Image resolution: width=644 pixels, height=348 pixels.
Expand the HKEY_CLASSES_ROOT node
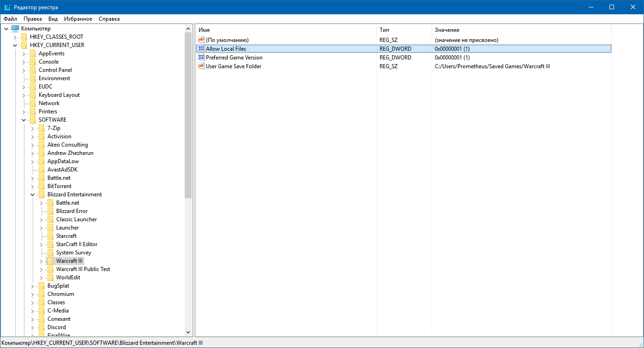click(x=15, y=37)
